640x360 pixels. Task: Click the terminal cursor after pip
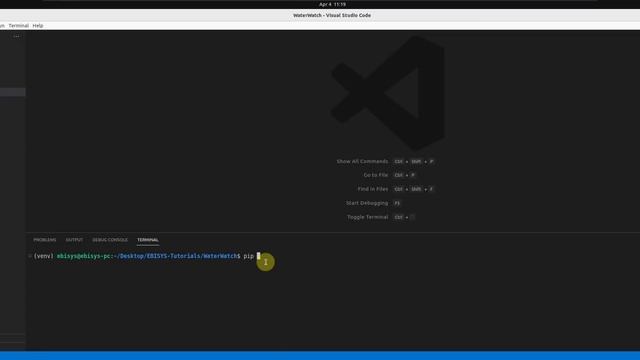258,256
